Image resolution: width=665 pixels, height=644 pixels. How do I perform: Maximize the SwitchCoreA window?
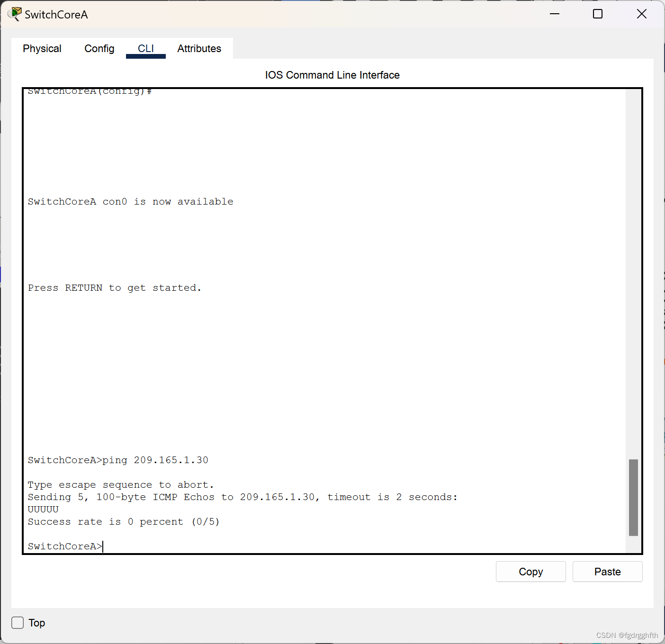(598, 14)
